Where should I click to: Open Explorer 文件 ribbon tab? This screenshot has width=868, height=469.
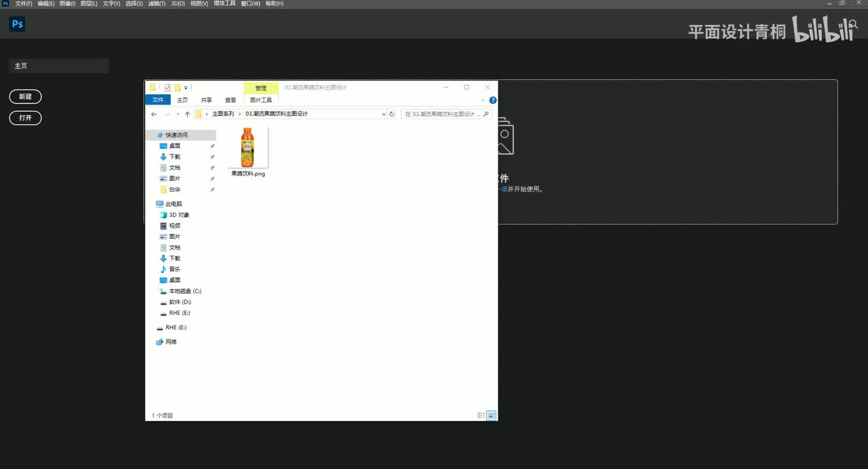tap(158, 100)
